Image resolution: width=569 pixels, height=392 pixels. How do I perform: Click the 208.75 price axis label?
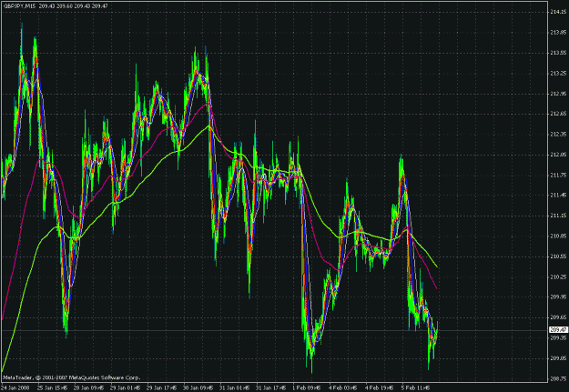[x=558, y=378]
